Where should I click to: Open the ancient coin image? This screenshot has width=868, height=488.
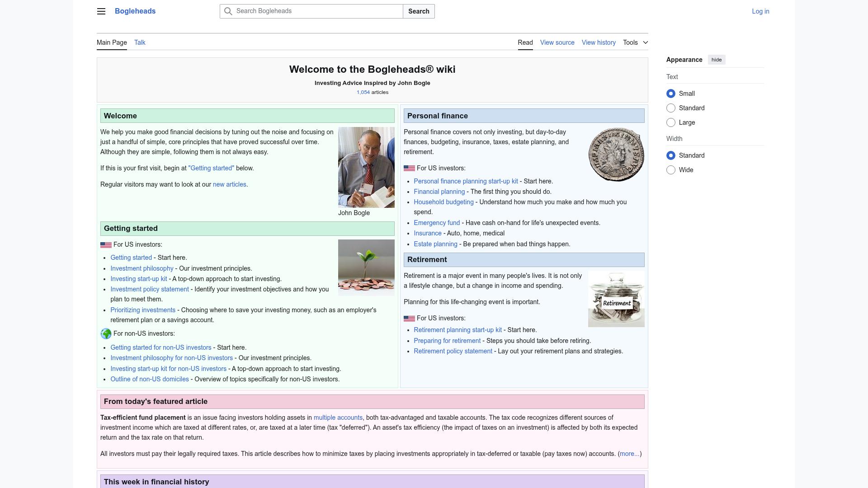click(x=616, y=155)
